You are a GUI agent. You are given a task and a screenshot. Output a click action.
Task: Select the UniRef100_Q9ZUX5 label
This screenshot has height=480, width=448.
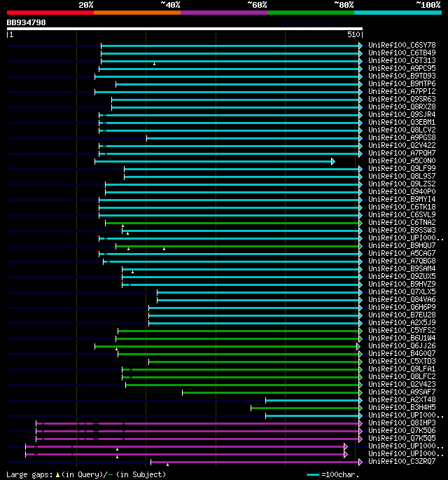tap(402, 276)
